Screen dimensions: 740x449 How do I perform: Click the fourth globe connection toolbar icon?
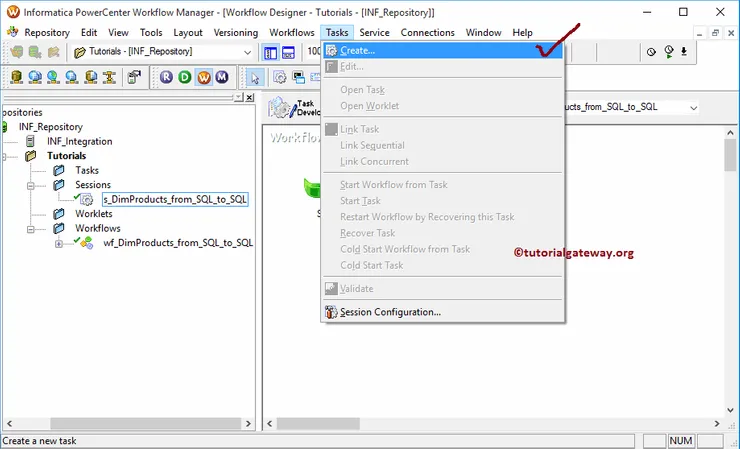click(x=72, y=77)
